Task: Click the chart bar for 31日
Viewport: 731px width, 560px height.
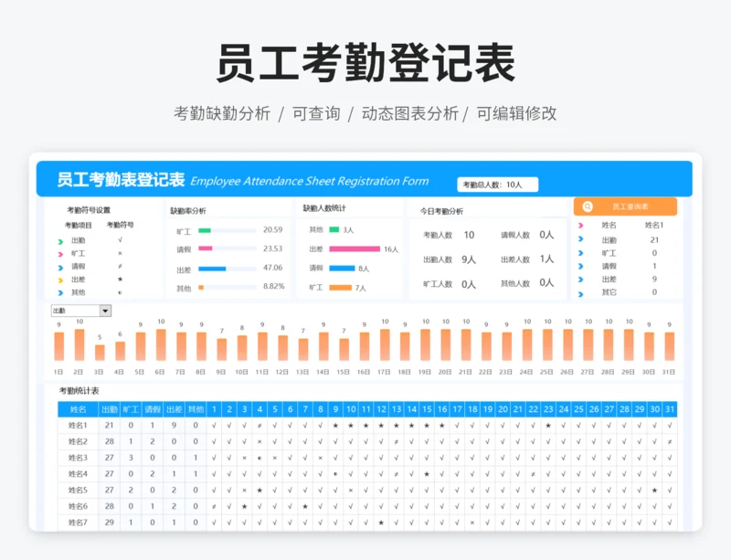Action: pyautogui.click(x=670, y=346)
